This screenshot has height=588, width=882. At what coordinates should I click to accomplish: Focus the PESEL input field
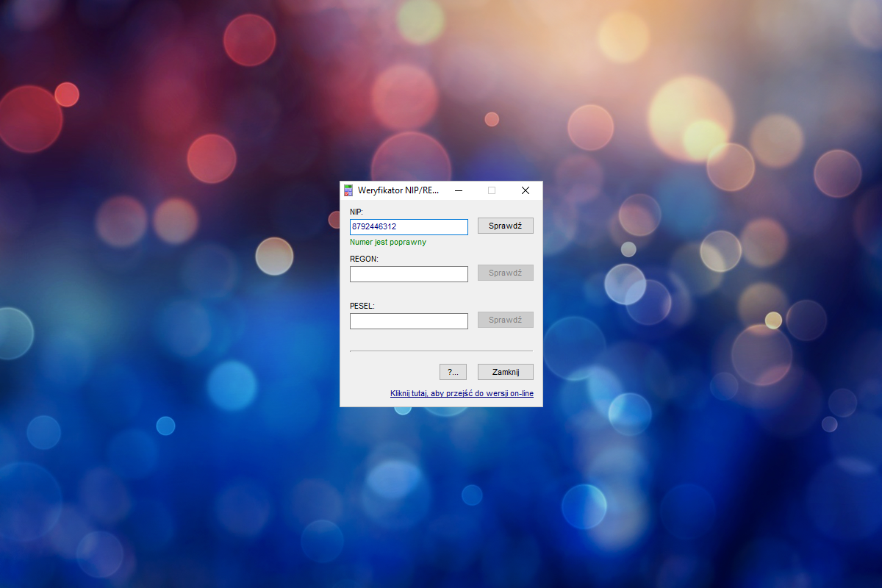tap(409, 321)
